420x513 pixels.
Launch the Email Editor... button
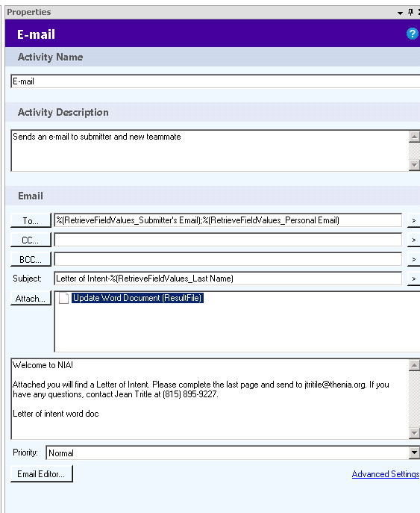tap(42, 473)
